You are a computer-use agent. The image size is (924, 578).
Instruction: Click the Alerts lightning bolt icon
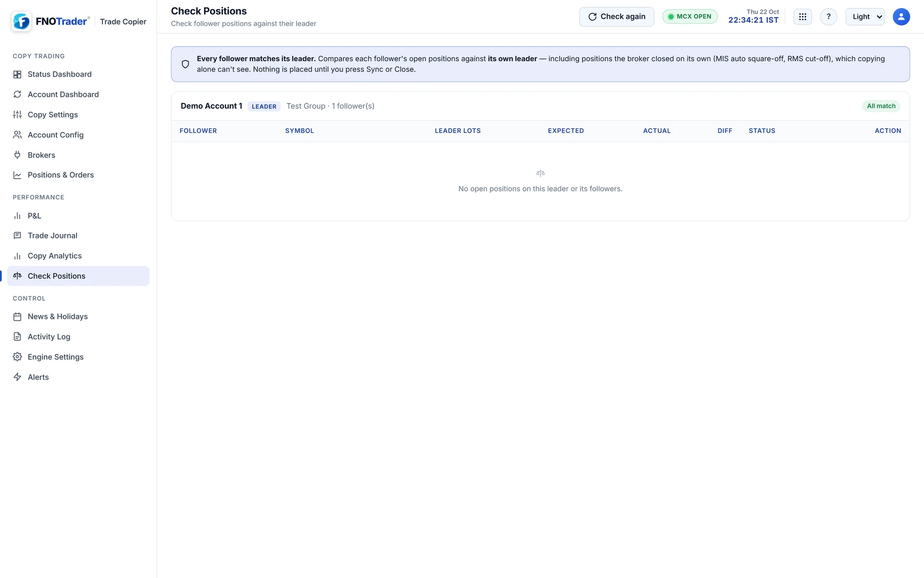pos(17,377)
